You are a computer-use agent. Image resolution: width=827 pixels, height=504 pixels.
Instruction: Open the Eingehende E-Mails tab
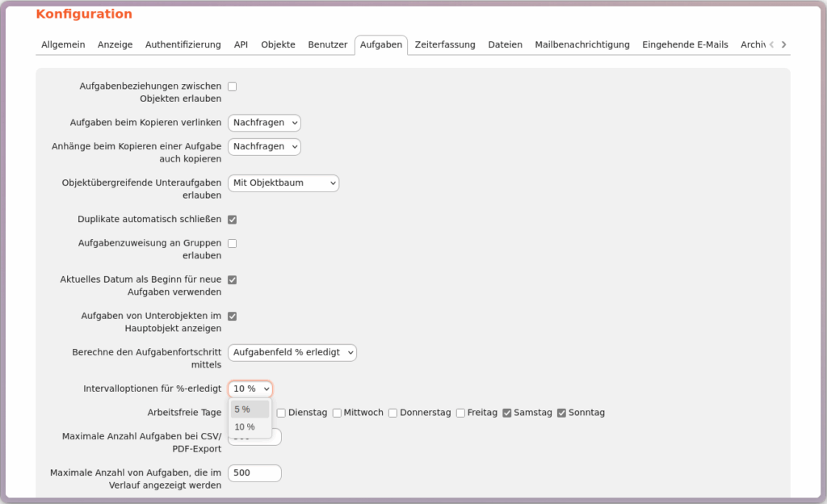tap(685, 45)
